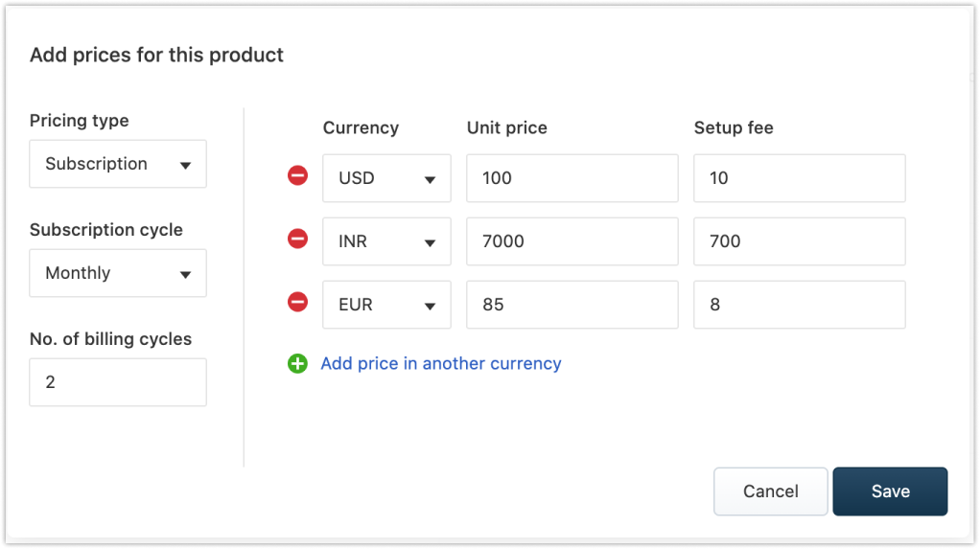
Task: Remove the USD price row
Action: [x=298, y=175]
